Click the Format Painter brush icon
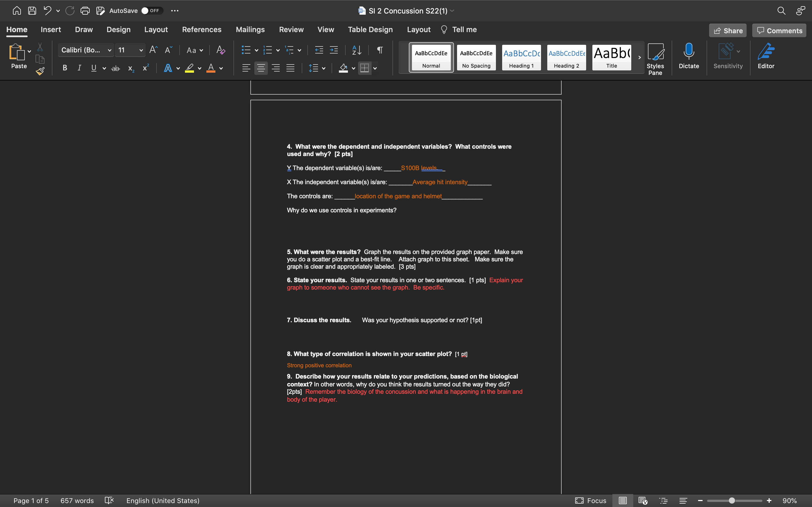This screenshot has width=812, height=507. (x=40, y=71)
